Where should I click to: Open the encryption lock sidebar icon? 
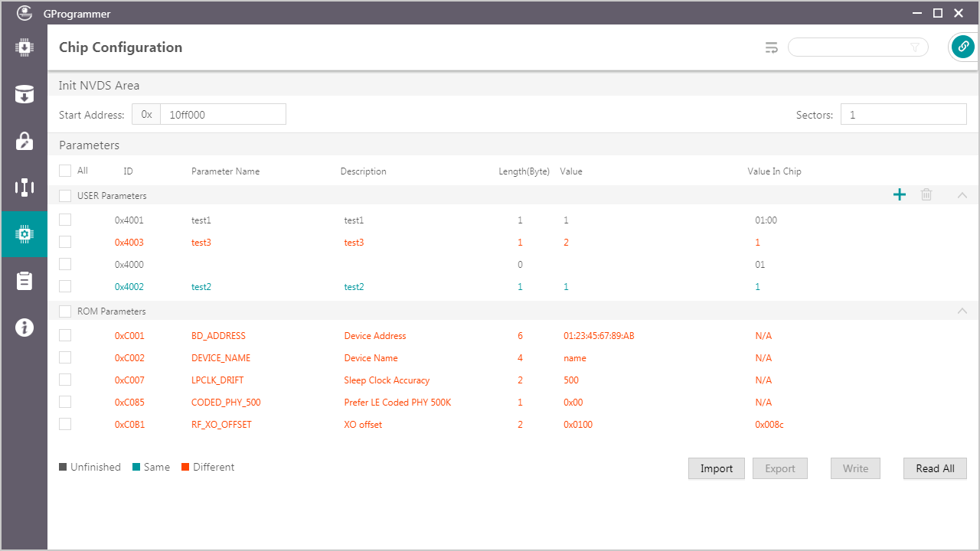click(24, 142)
